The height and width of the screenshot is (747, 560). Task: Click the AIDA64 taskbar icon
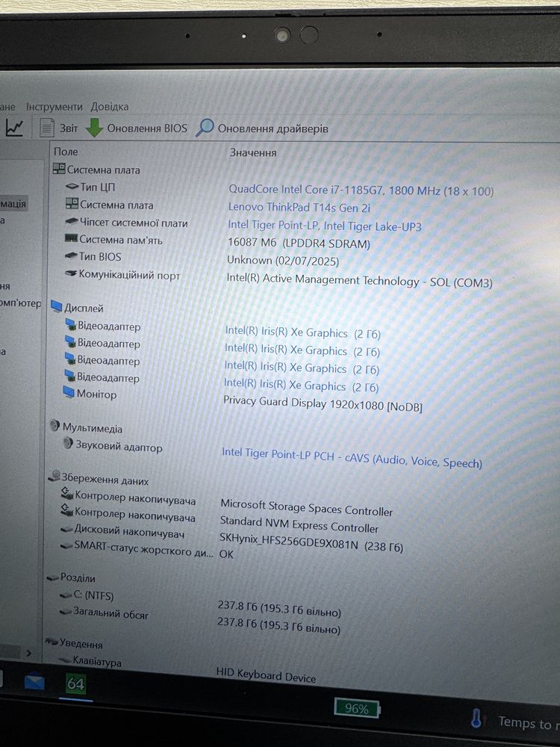75,684
